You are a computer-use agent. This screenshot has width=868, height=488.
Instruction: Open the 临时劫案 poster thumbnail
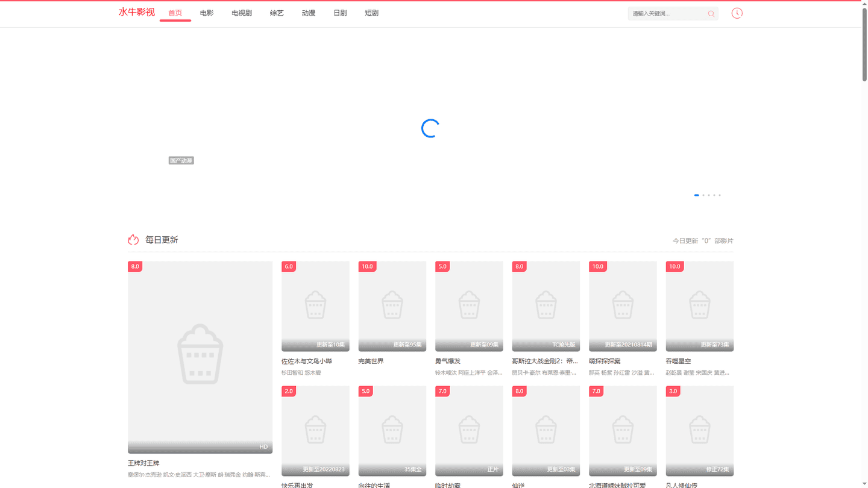469,431
